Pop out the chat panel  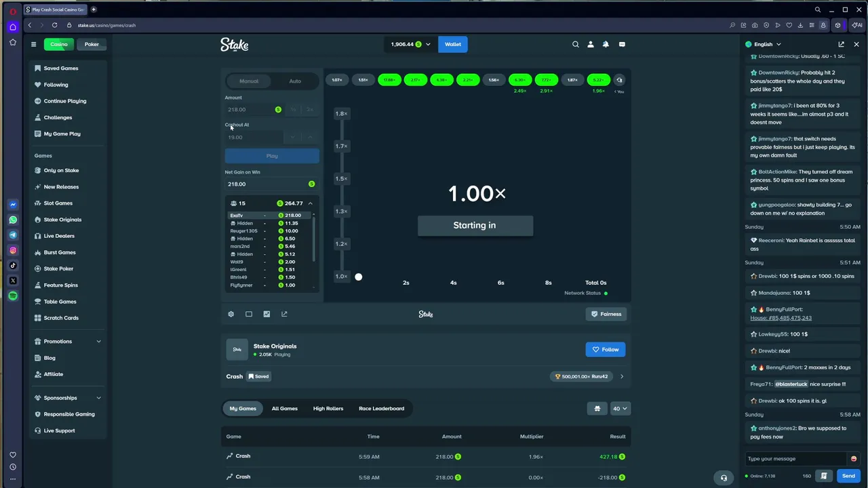(842, 44)
